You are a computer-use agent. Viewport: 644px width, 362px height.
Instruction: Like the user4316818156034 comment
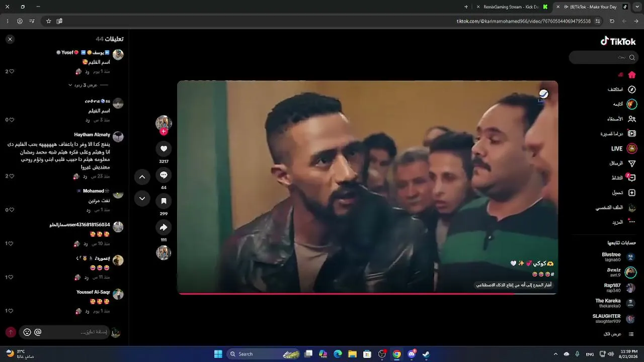pos(12,243)
